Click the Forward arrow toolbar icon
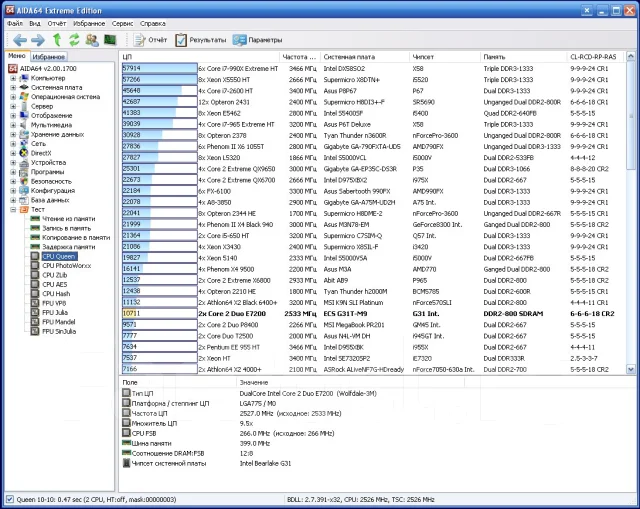This screenshot has width=640, height=509. [x=38, y=40]
